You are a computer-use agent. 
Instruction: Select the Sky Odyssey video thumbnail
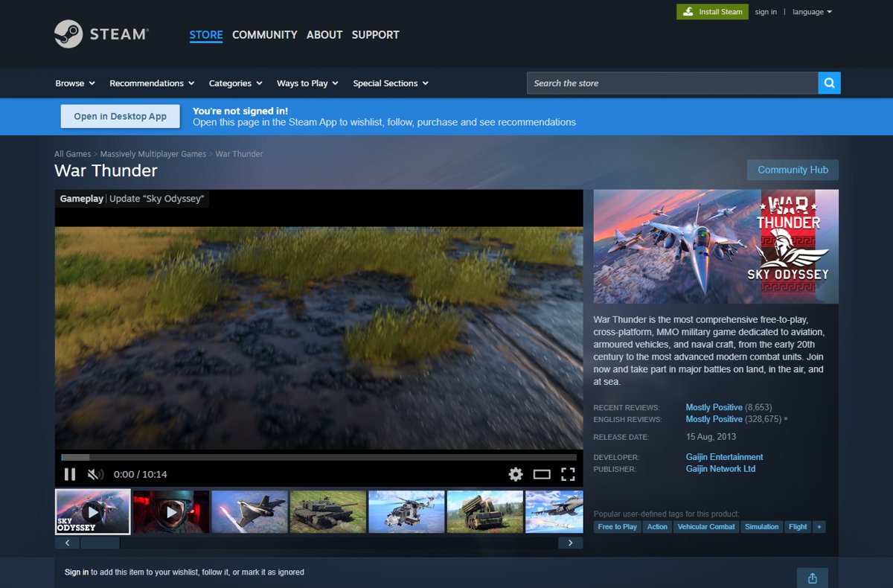tap(93, 511)
